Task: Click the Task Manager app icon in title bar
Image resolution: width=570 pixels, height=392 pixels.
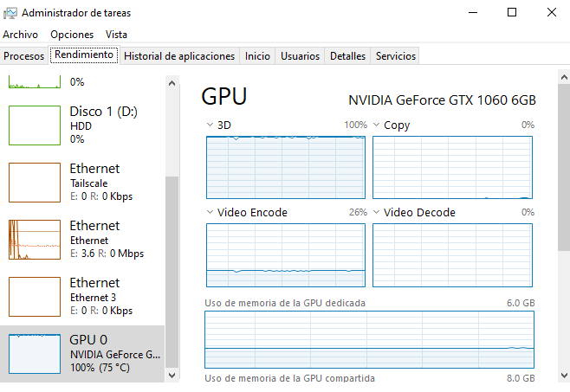Action: pyautogui.click(x=10, y=12)
